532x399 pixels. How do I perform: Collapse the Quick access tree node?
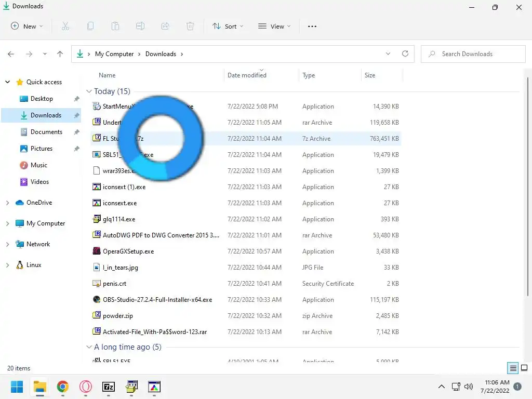(7, 82)
